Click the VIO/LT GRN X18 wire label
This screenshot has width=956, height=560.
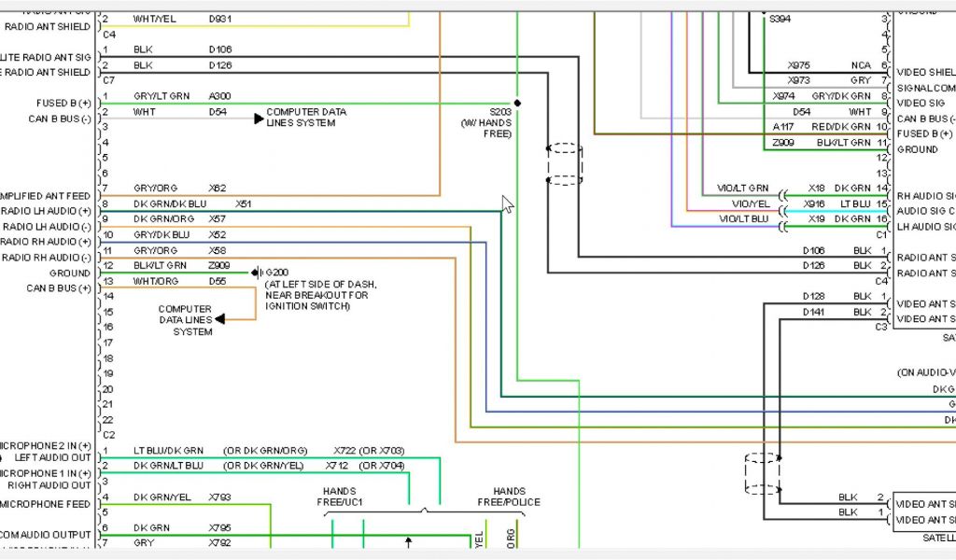pyautogui.click(x=743, y=188)
